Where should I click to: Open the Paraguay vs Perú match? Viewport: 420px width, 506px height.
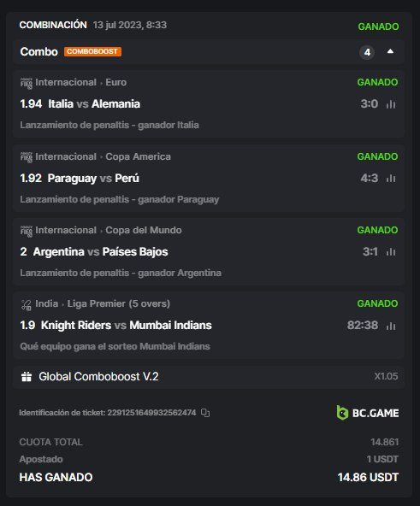pyautogui.click(x=93, y=178)
